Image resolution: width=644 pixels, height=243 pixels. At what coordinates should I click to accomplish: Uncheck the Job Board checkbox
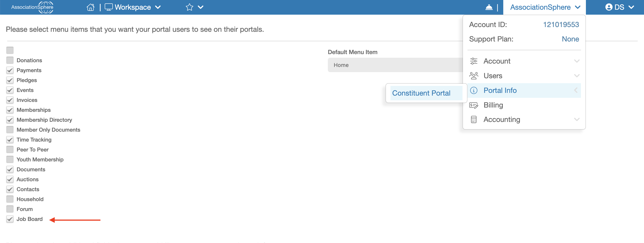[x=10, y=219]
